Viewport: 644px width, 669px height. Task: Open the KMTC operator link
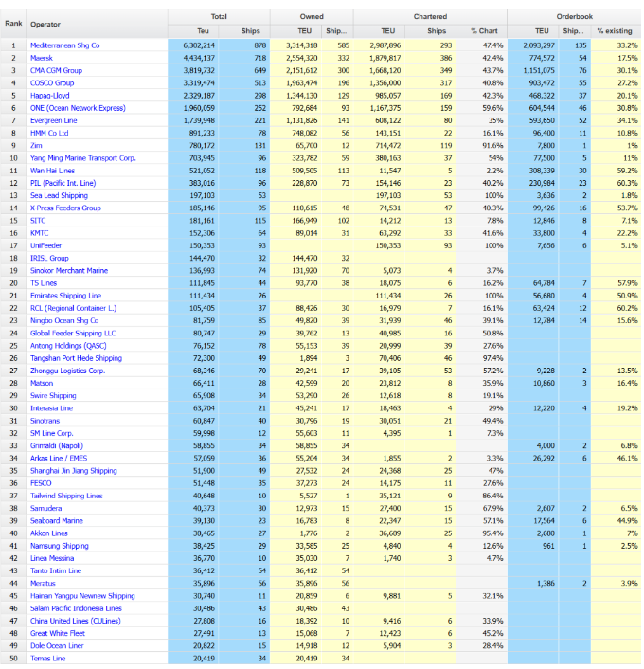pos(39,233)
